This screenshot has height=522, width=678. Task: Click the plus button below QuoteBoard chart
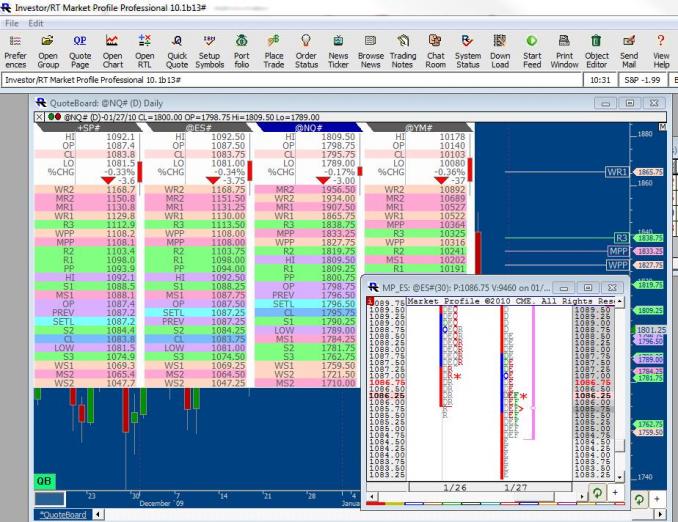pyautogui.click(x=656, y=500)
